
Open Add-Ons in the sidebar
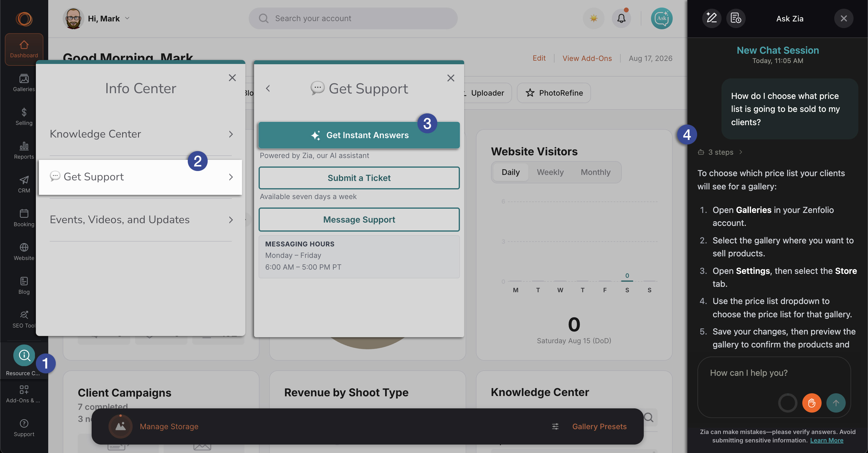coord(24,394)
